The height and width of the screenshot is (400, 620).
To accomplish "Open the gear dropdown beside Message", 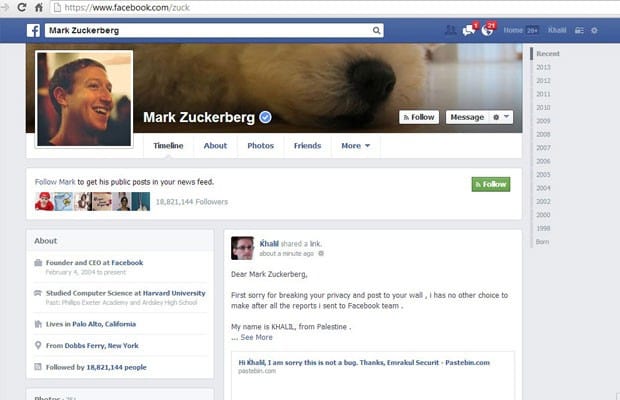I will (x=501, y=117).
